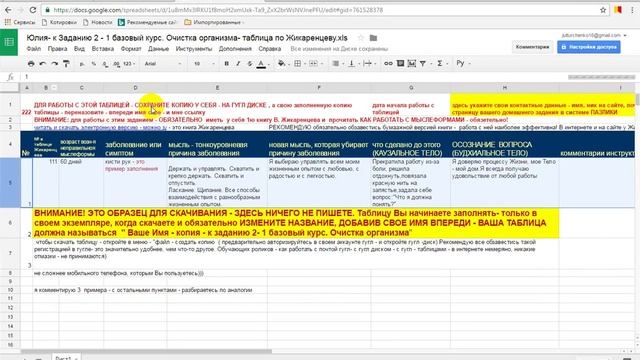Open the Сервисы apps bookmark
Viewport: 640px width, 360px height.
20,22
